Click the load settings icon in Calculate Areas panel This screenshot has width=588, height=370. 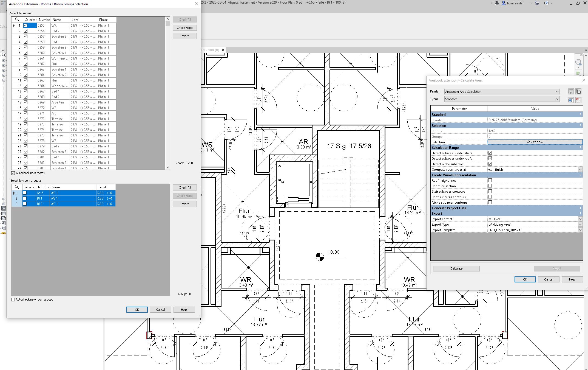pos(570,92)
